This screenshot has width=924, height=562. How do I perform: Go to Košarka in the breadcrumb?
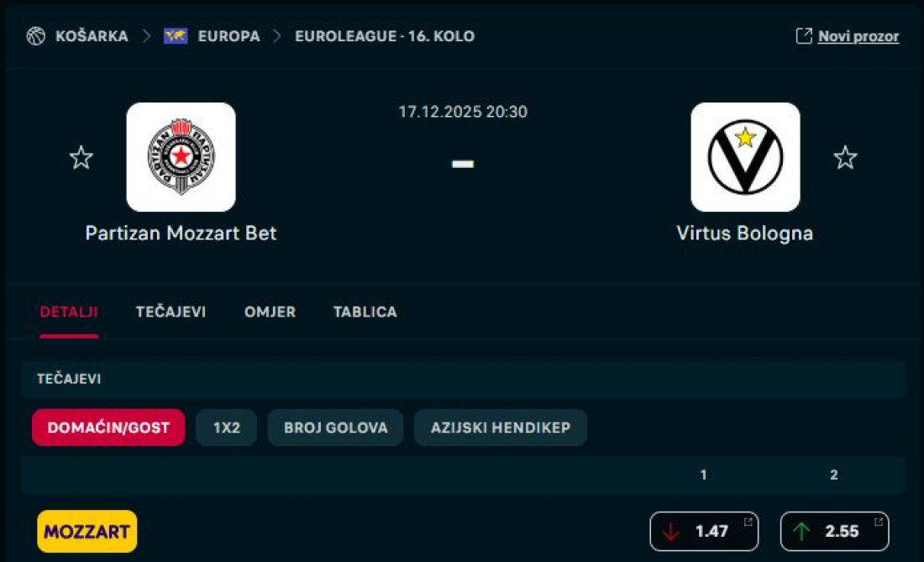point(92,36)
